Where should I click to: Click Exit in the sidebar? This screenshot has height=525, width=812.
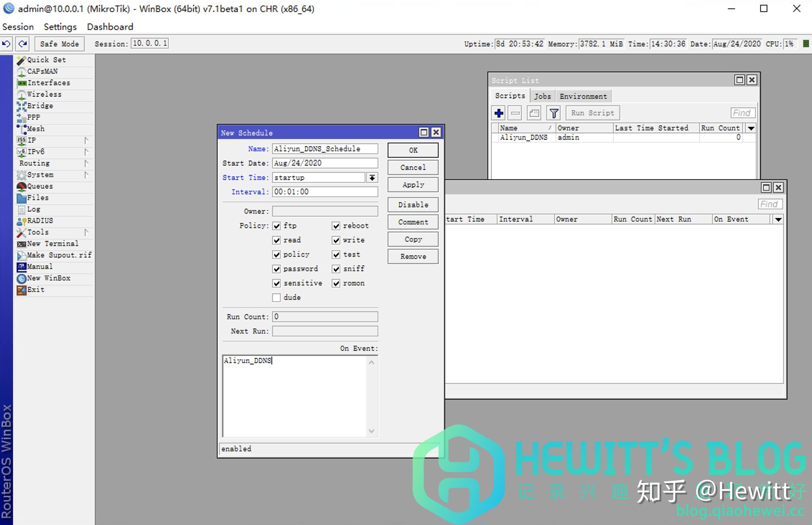tap(55, 290)
